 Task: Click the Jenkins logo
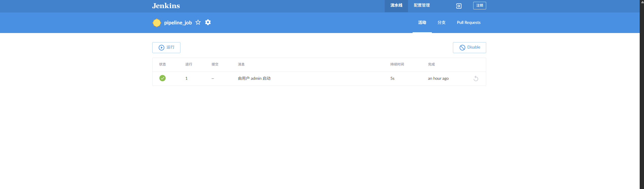[x=166, y=6]
